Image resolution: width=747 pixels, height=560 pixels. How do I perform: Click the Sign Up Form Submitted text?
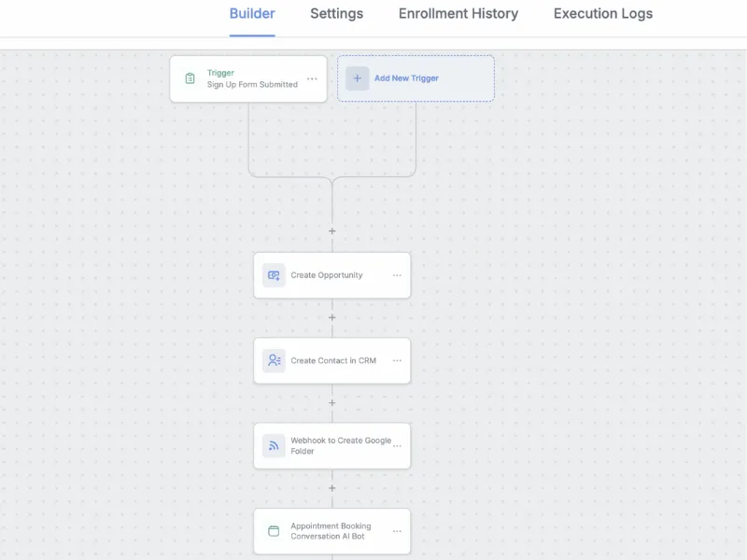(x=252, y=84)
